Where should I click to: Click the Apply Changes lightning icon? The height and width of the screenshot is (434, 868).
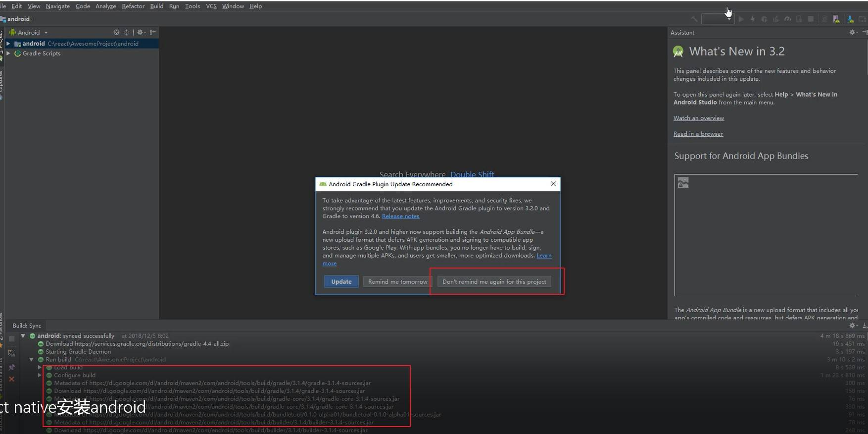pos(753,19)
